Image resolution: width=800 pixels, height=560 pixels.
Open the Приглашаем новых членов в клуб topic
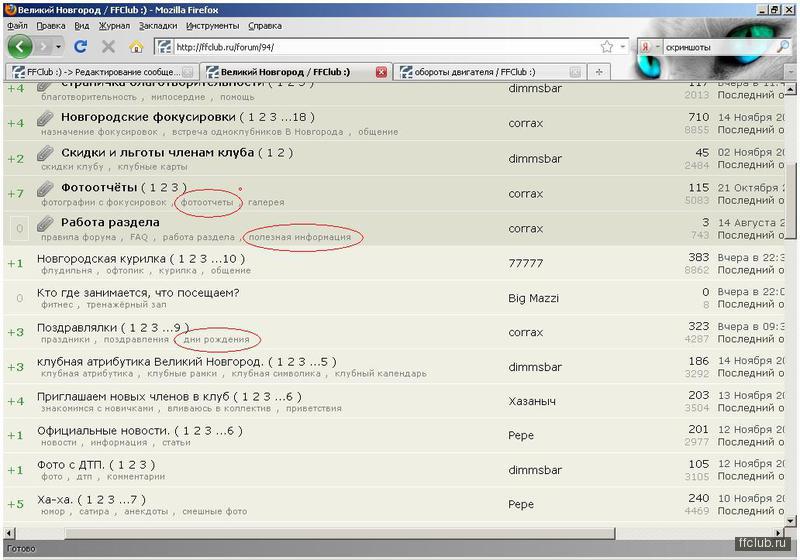point(133,396)
